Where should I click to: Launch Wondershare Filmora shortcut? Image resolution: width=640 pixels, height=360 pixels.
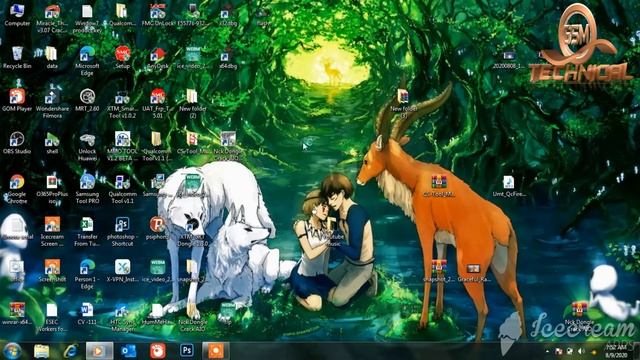point(52,104)
